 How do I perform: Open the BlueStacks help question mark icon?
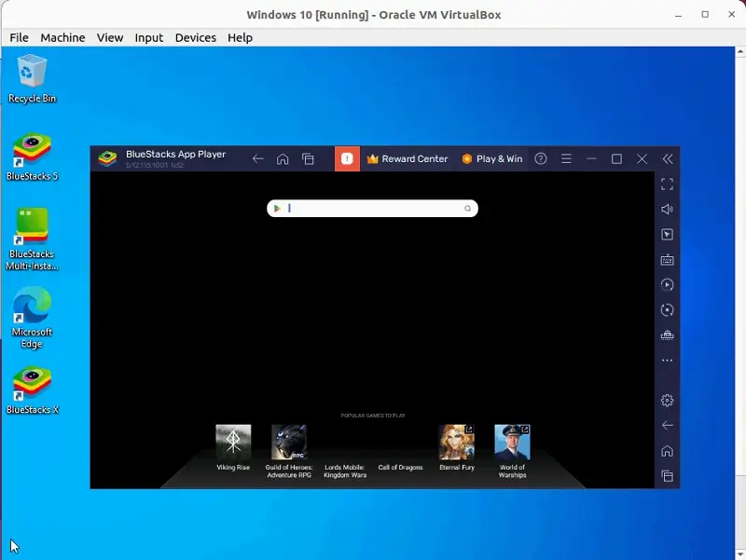tap(541, 158)
